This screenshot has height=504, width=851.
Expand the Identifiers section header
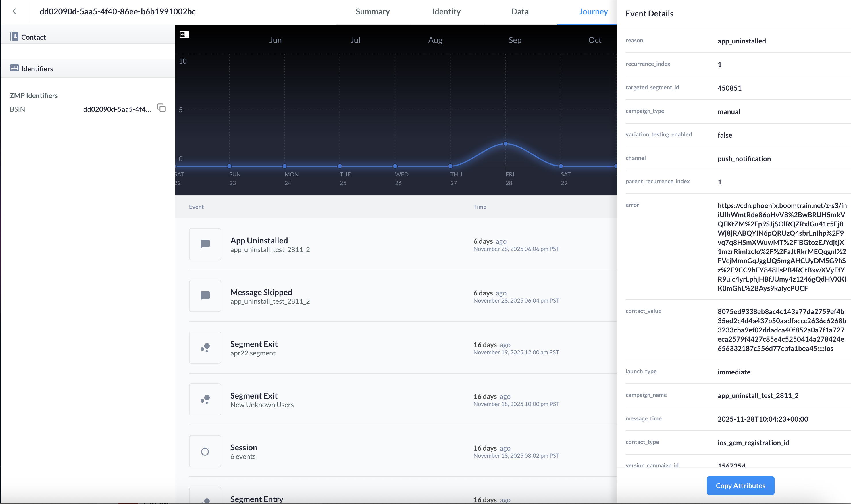click(x=88, y=68)
